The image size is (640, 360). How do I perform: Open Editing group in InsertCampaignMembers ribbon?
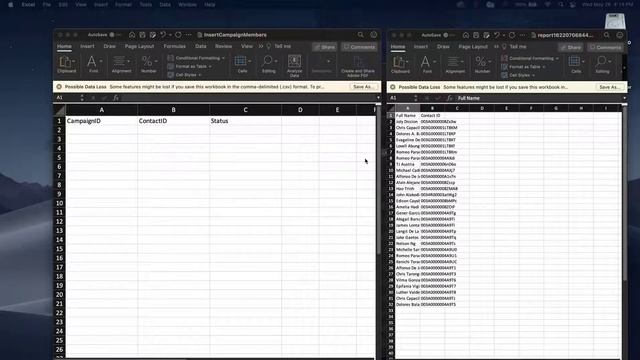(x=269, y=64)
